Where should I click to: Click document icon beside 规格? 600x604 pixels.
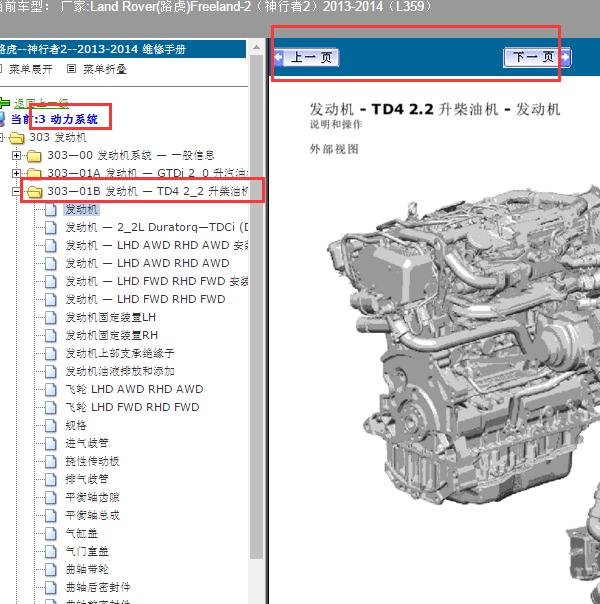tap(50, 426)
